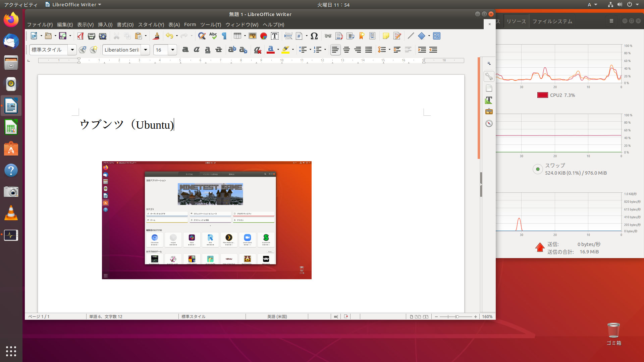
Task: Insert bookmark icon
Action: (362, 36)
